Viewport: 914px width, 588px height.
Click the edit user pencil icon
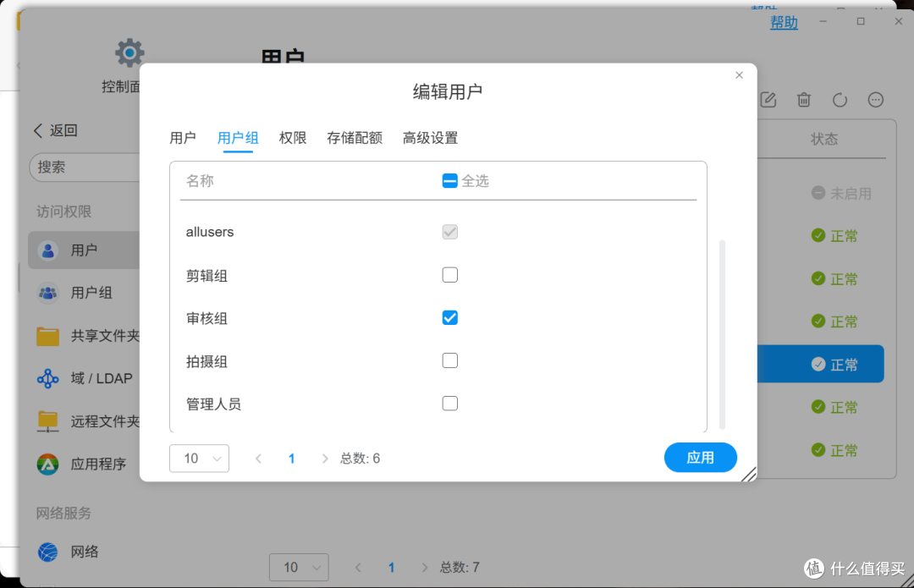pyautogui.click(x=768, y=100)
